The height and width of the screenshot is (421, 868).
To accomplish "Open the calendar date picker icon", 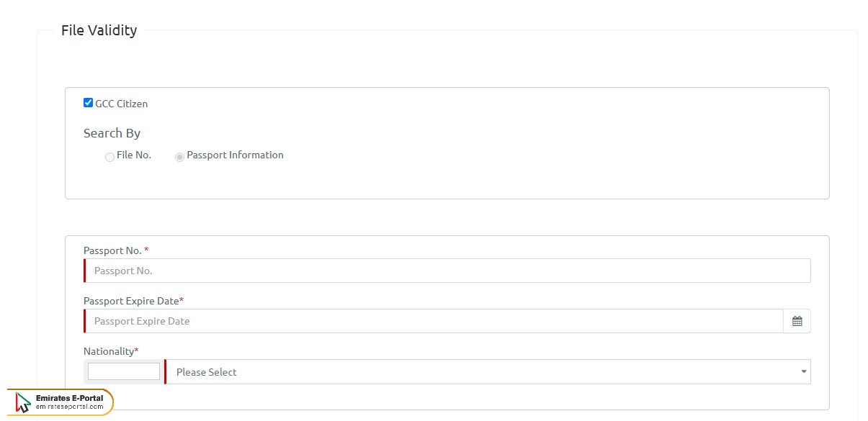I will point(797,321).
